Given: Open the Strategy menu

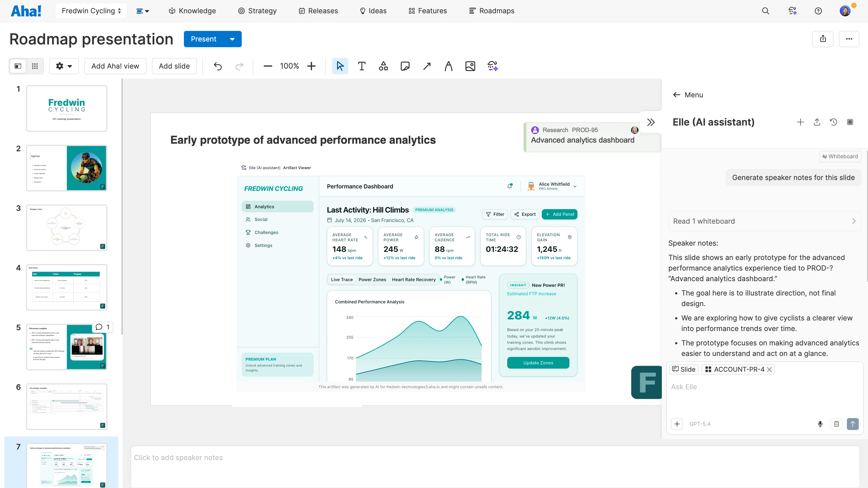Looking at the screenshot, I should 257,11.
